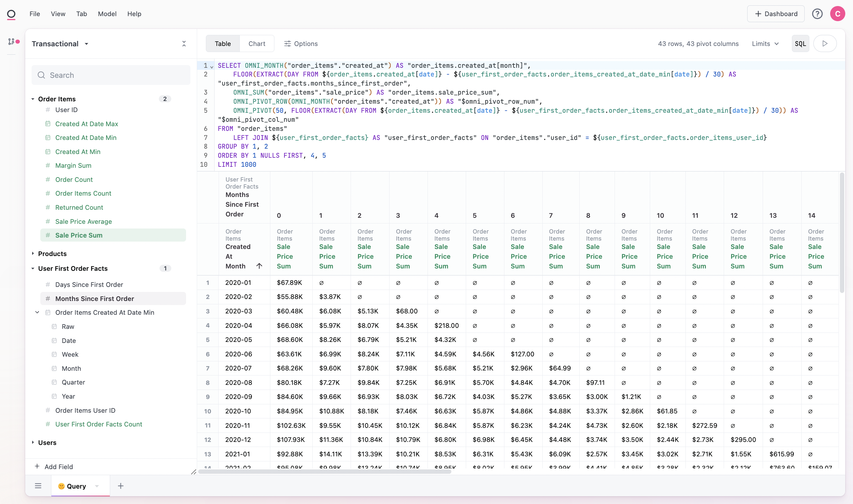Viewport: 853px width, 504px height.
Task: Open the help question mark icon
Action: pyautogui.click(x=817, y=14)
